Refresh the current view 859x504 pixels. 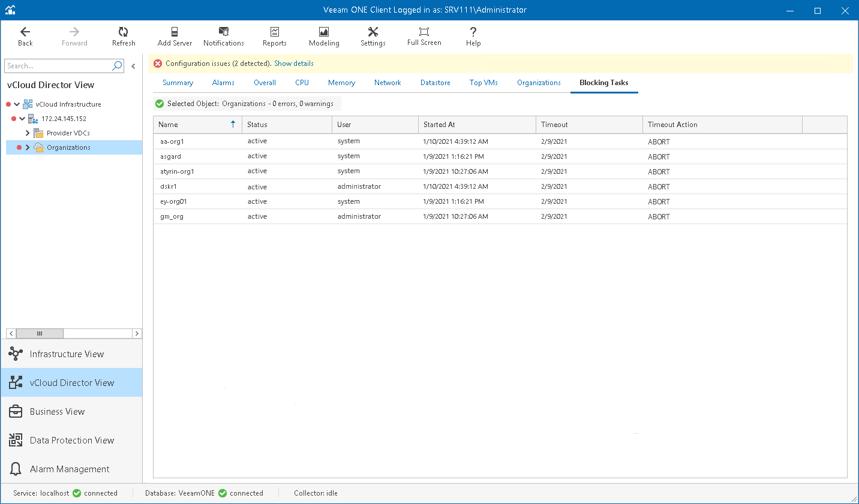[x=124, y=36]
